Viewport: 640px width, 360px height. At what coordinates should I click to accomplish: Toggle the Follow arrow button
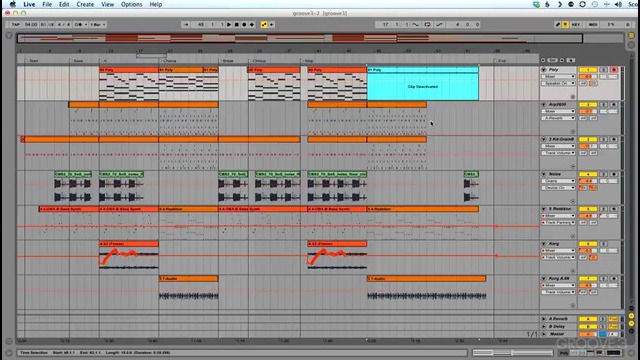(186, 24)
